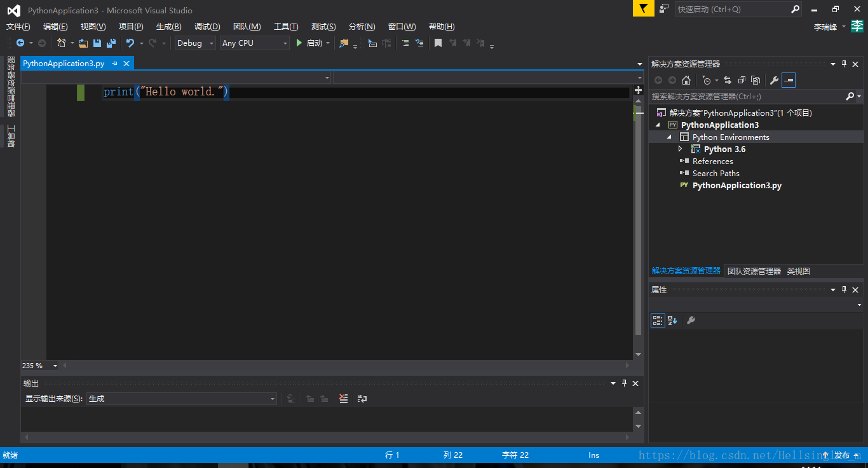Switch to the 类视图 tab
Viewport: 868px width, 468px height.
coord(799,271)
